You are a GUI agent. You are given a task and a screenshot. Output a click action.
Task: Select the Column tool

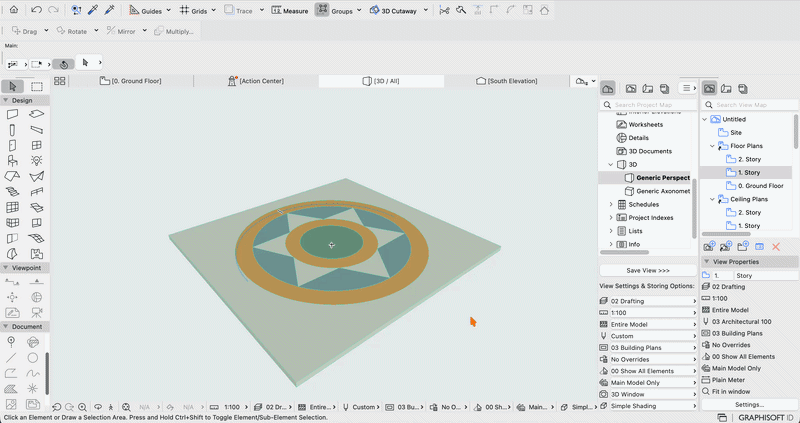tap(13, 130)
